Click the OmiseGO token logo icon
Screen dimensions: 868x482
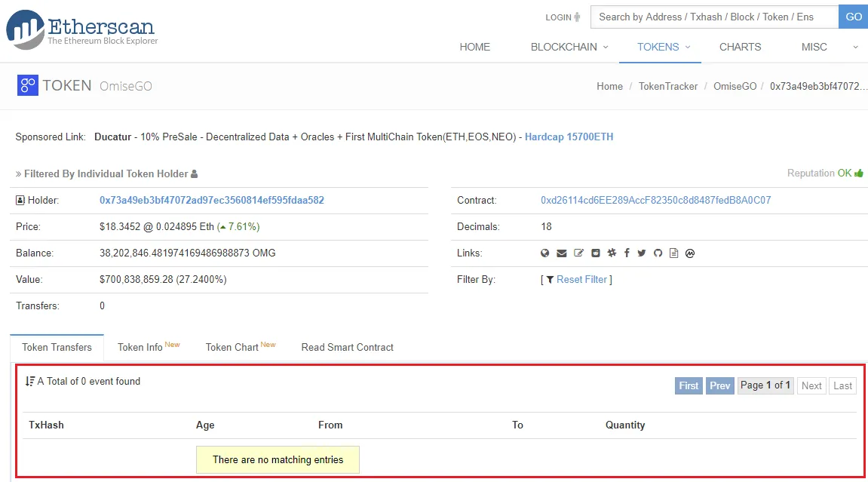[x=28, y=85]
